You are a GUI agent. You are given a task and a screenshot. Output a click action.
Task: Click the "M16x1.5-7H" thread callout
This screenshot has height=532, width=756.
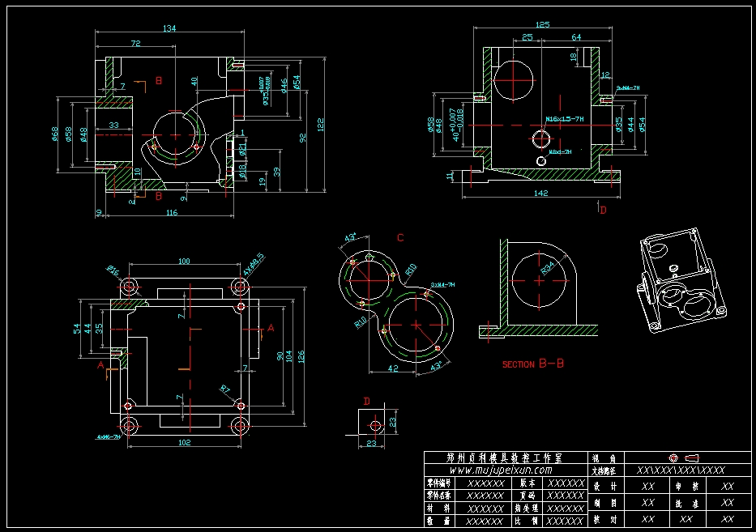[x=565, y=119]
